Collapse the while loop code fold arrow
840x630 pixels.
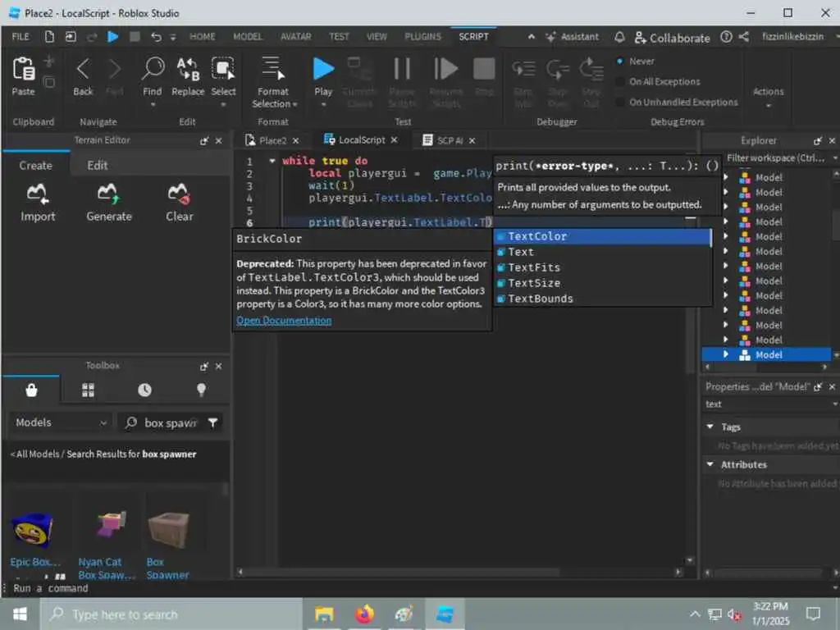(272, 161)
